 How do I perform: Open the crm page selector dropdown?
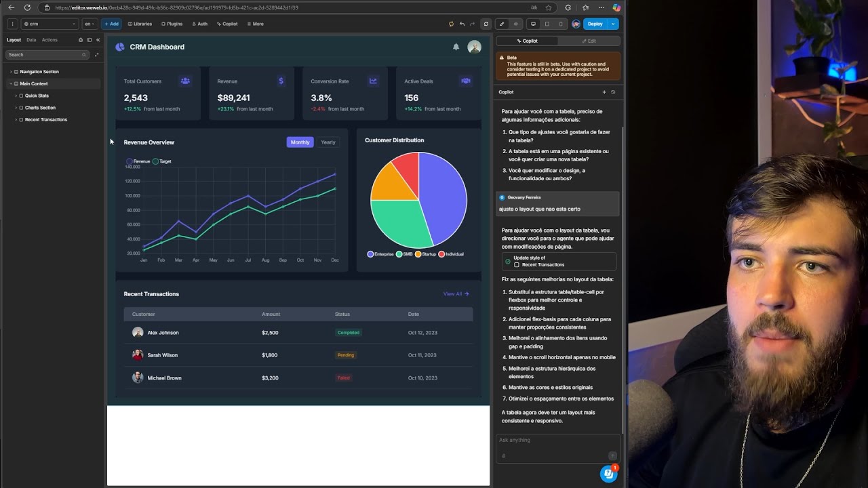click(x=50, y=24)
